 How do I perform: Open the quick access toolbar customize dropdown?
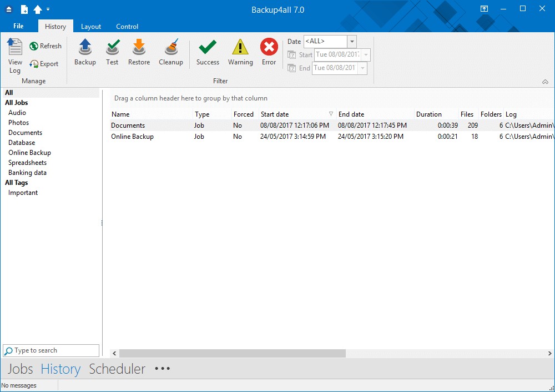coord(48,9)
